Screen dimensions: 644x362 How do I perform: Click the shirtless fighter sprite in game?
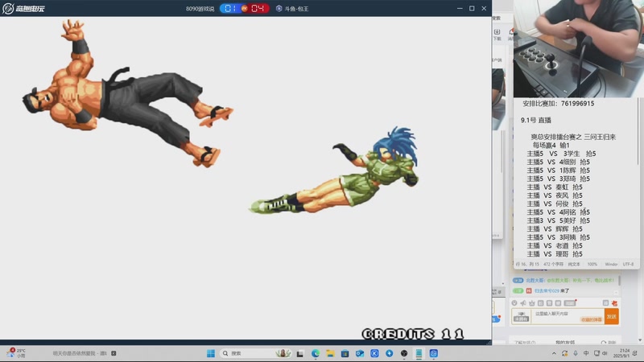pyautogui.click(x=128, y=93)
